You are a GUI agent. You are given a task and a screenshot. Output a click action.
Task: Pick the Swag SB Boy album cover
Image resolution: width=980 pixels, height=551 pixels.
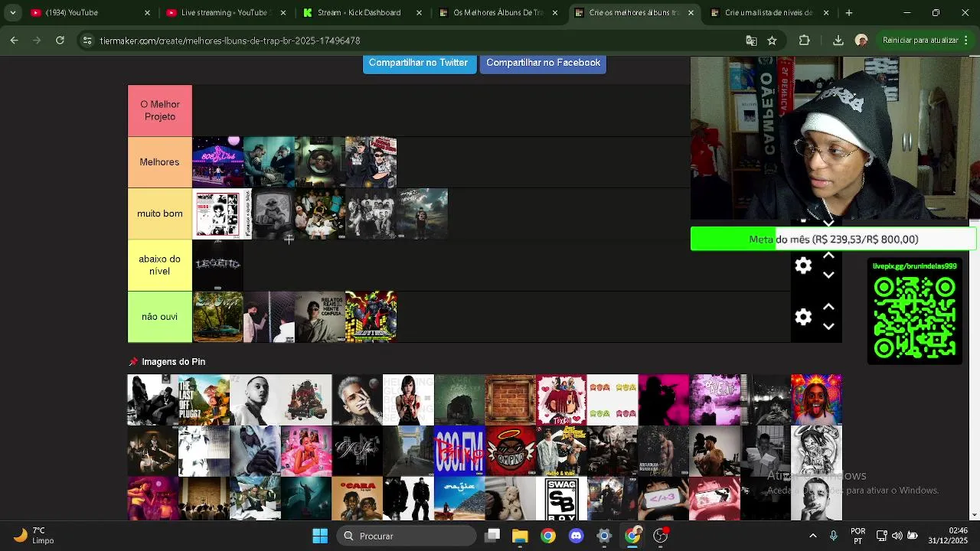pyautogui.click(x=561, y=498)
